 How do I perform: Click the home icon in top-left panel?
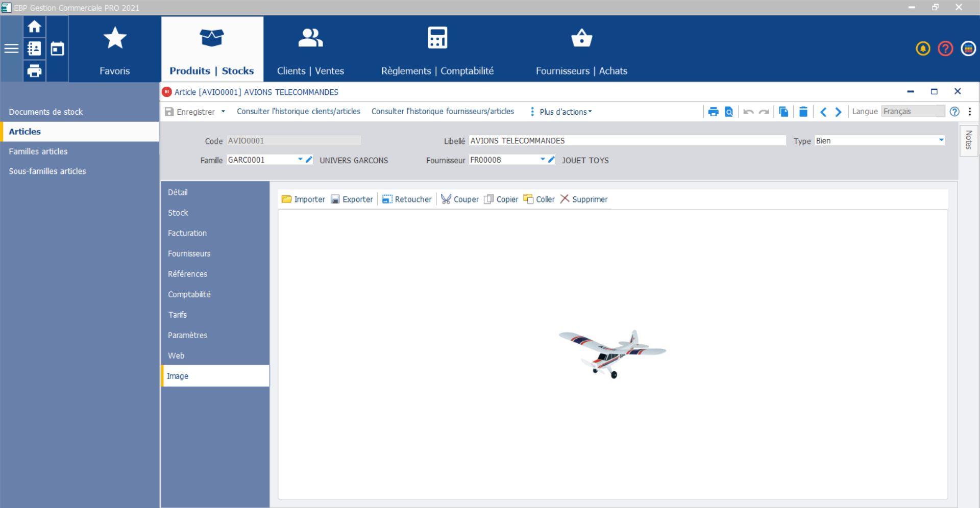click(34, 27)
